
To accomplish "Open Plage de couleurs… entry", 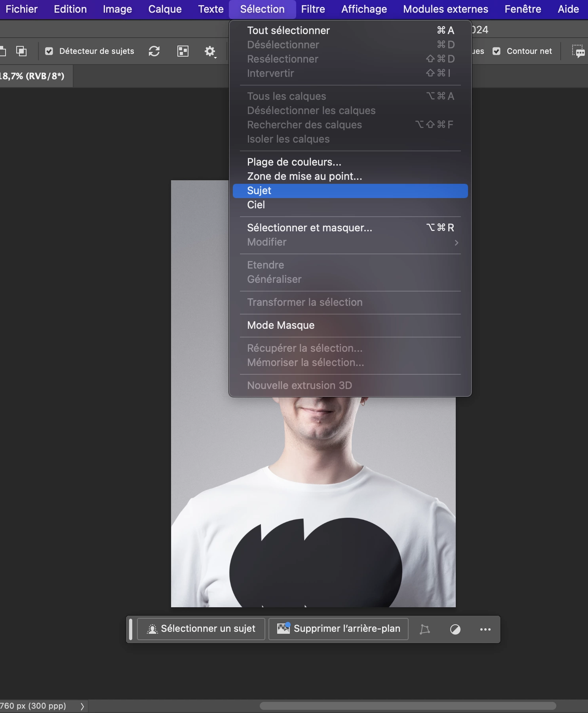I will tap(350, 162).
